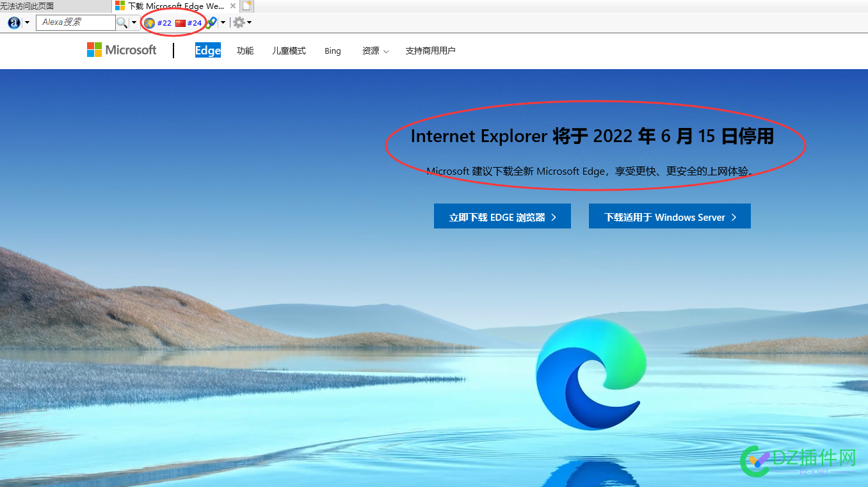868x487 pixels.
Task: Open the #24 China rank link
Action: click(x=195, y=23)
